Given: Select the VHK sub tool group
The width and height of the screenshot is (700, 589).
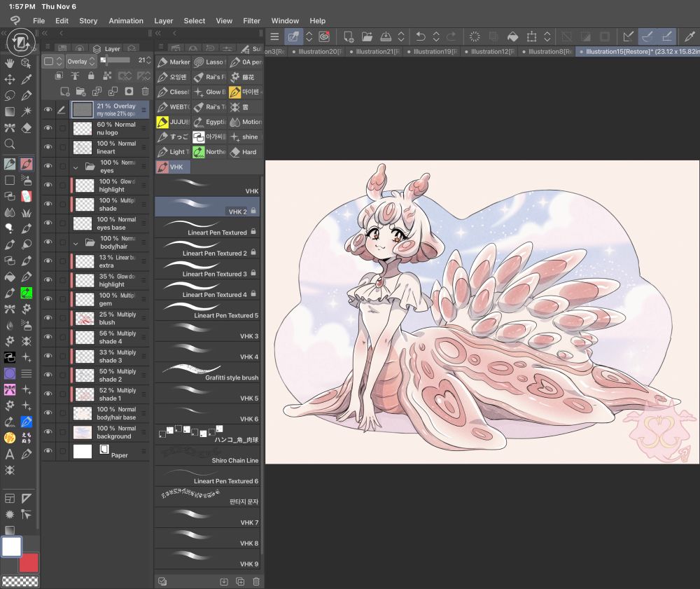Looking at the screenshot, I should pyautogui.click(x=172, y=167).
